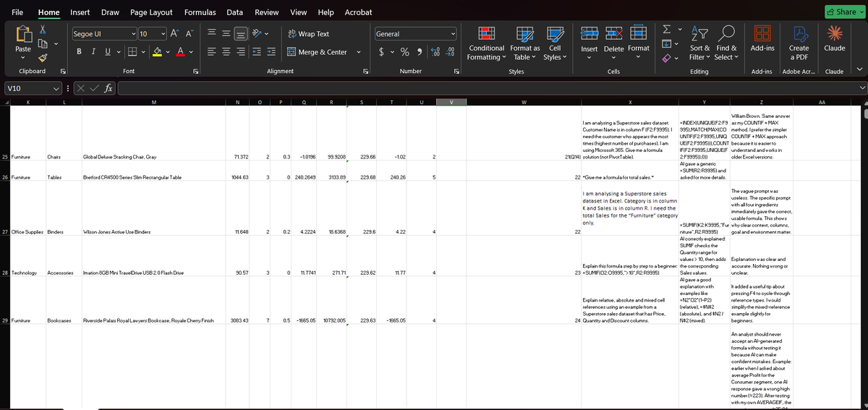Apply the yellow fill color

(156, 51)
